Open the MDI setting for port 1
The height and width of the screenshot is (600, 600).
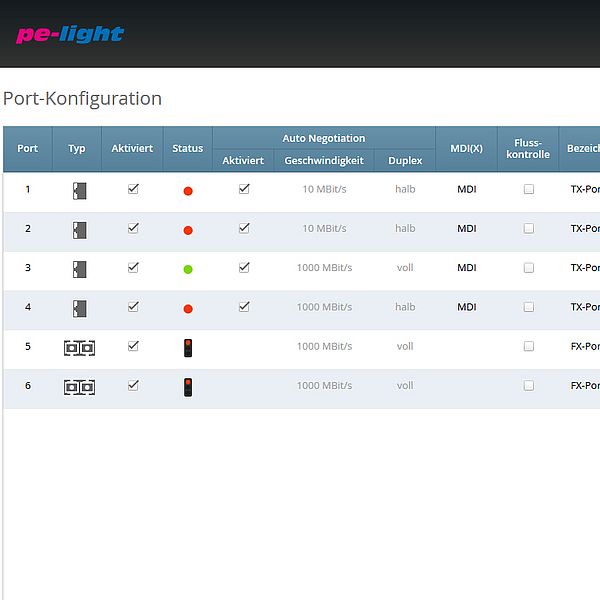point(467,189)
